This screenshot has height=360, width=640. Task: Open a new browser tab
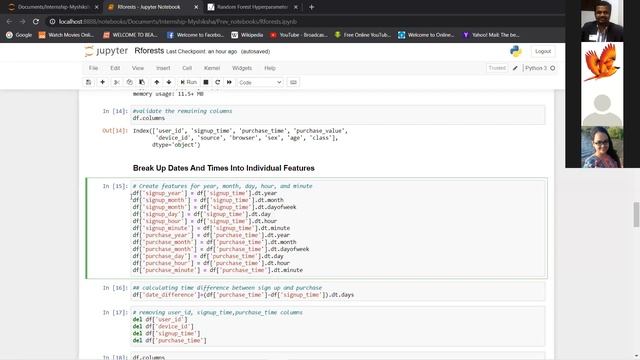pyautogui.click(x=311, y=7)
